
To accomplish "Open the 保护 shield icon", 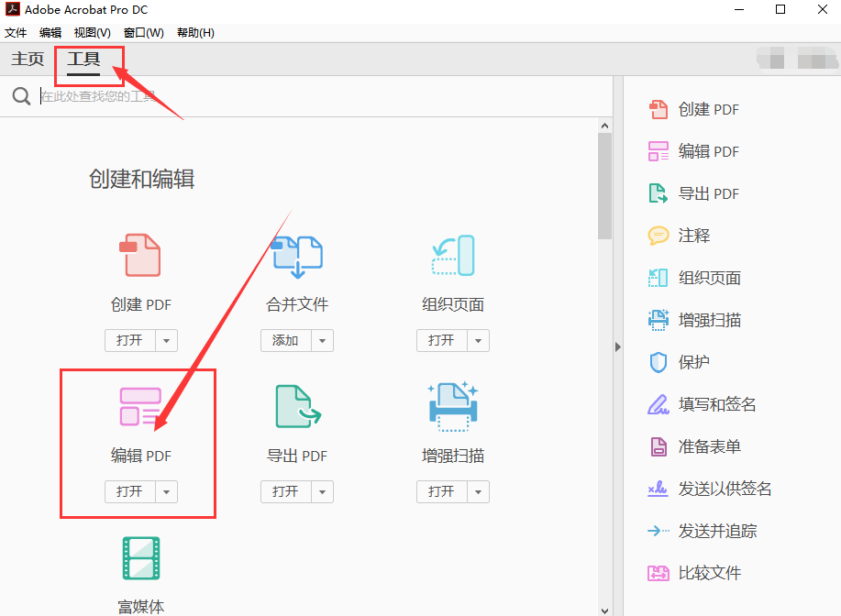I will tap(658, 362).
